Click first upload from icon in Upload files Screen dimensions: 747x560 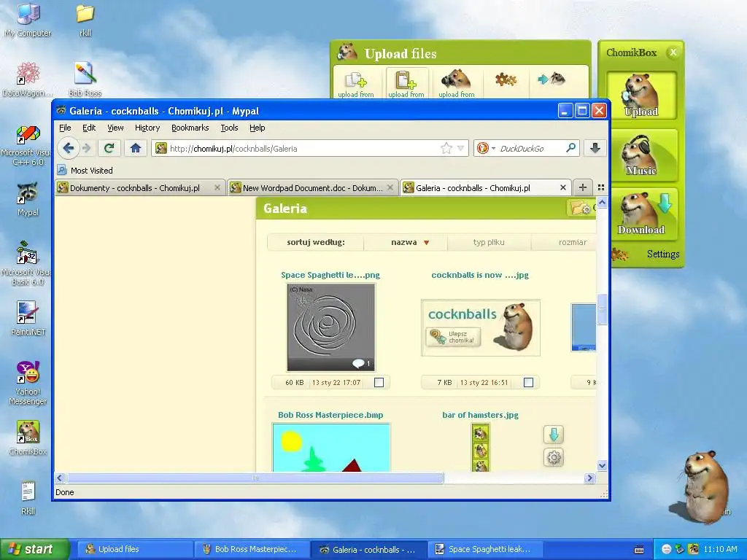tap(356, 85)
